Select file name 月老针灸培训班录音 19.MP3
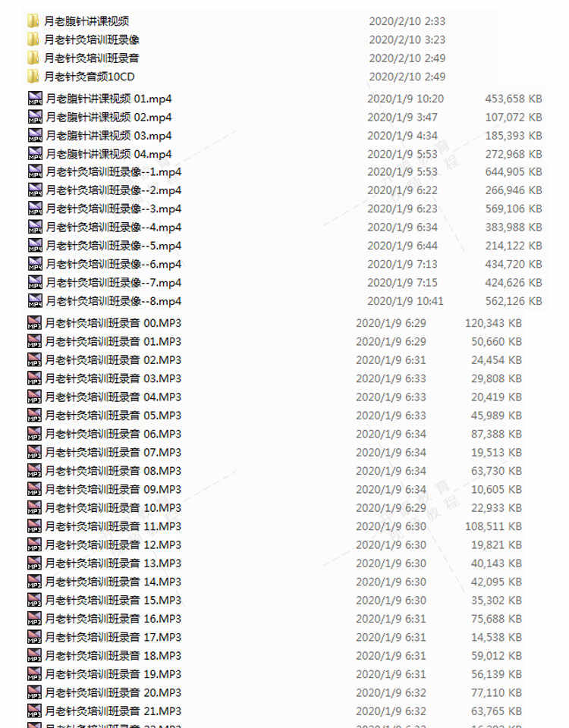Viewport: 569px width, 728px height. (x=113, y=673)
